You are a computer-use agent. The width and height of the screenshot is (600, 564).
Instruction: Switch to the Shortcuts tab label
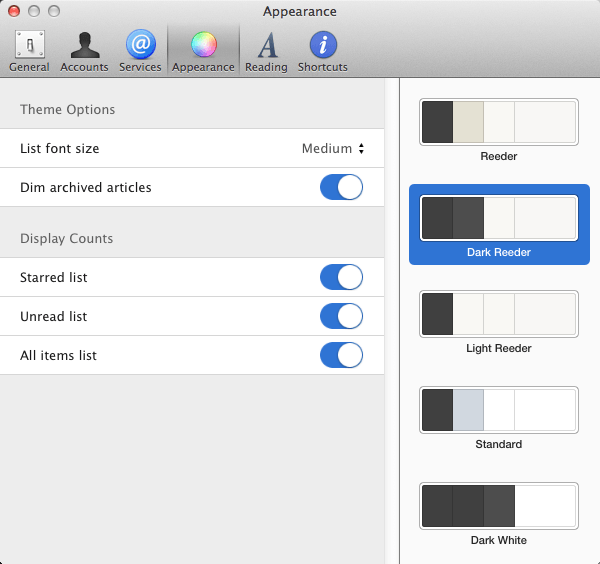[x=323, y=67]
